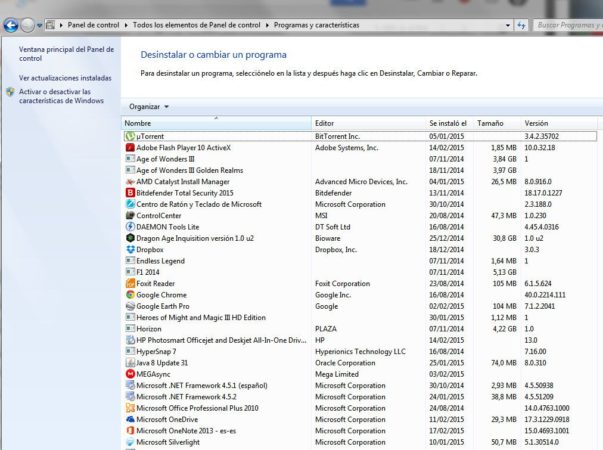Expand the arrow after Panel de control
The width and height of the screenshot is (603, 450).
point(126,25)
